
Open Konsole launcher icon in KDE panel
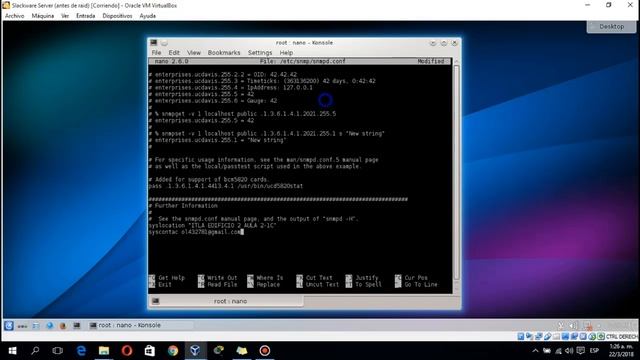(77, 325)
